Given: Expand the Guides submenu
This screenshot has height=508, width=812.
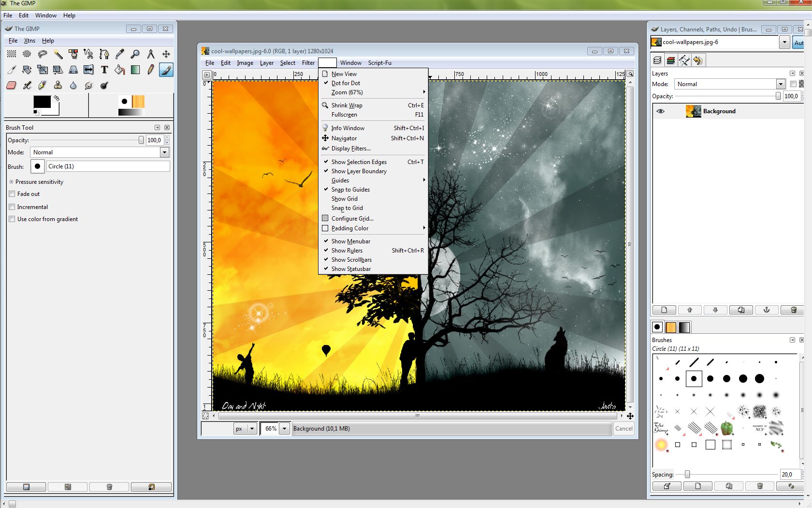Looking at the screenshot, I should (373, 180).
